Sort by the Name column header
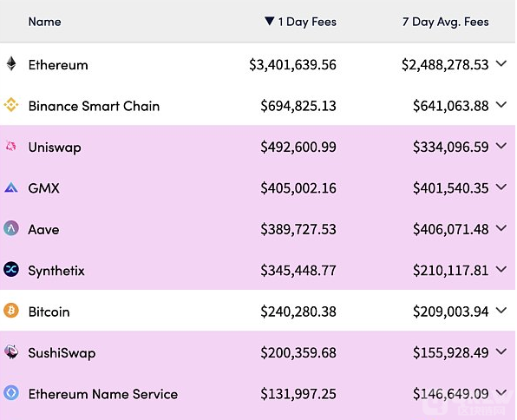Image resolution: width=517 pixels, height=420 pixels. coord(44,22)
